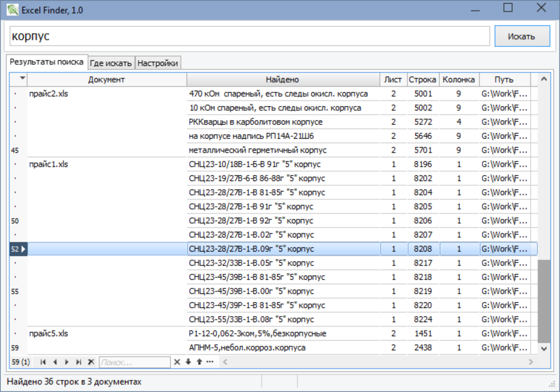Click horizontal scrollbar left arrow
The width and height of the screenshot is (560, 392).
(225, 362)
